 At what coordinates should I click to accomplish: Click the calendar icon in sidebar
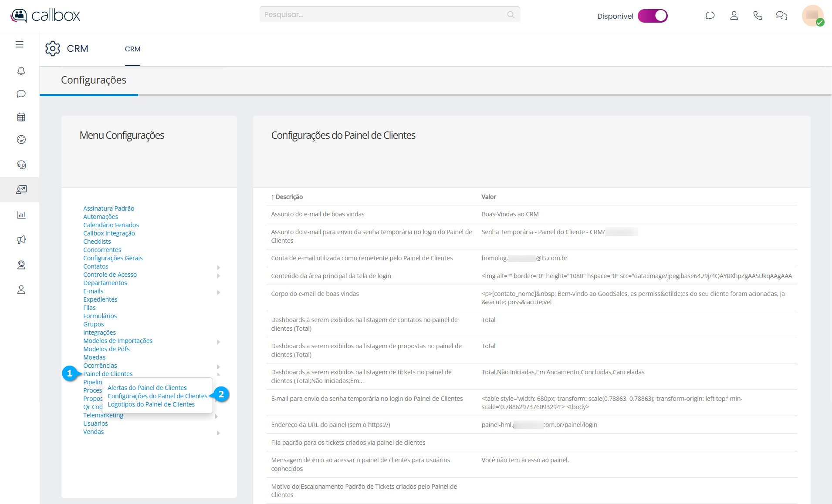[21, 117]
